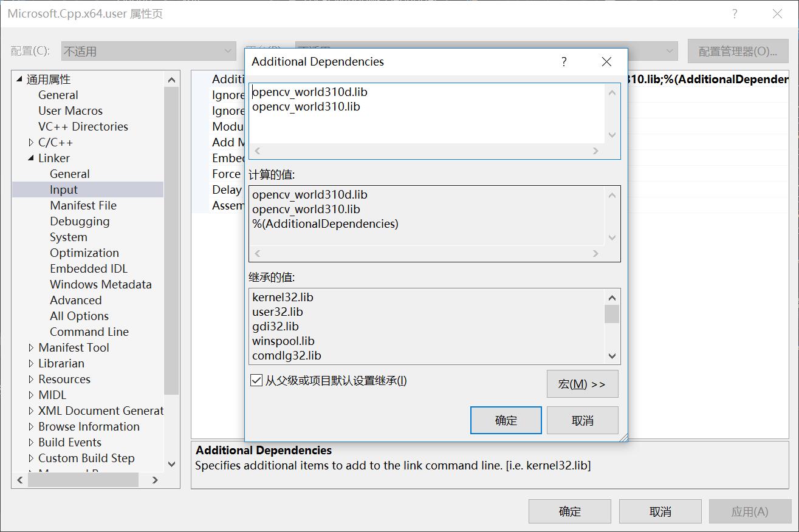The height and width of the screenshot is (532, 799).
Task: Select System under Linker
Action: [68, 237]
